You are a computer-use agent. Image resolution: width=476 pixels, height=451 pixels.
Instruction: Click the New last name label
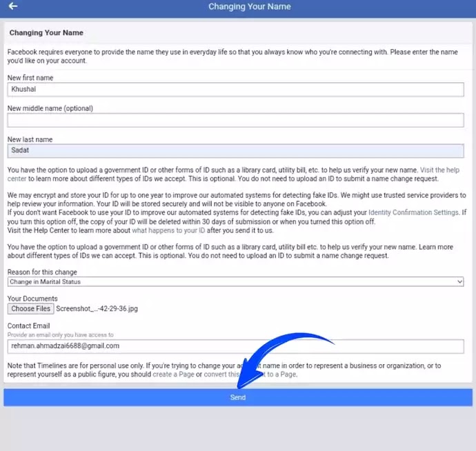click(30, 139)
